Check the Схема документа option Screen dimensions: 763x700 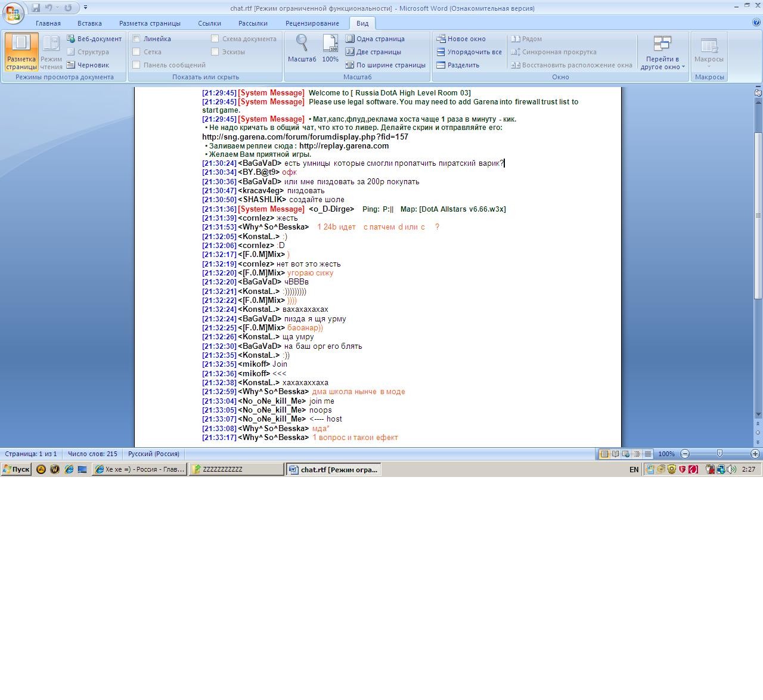[215, 39]
